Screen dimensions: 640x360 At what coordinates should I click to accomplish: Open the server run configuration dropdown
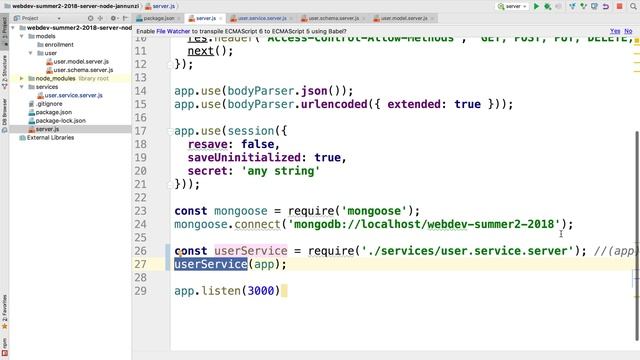pyautogui.click(x=512, y=6)
